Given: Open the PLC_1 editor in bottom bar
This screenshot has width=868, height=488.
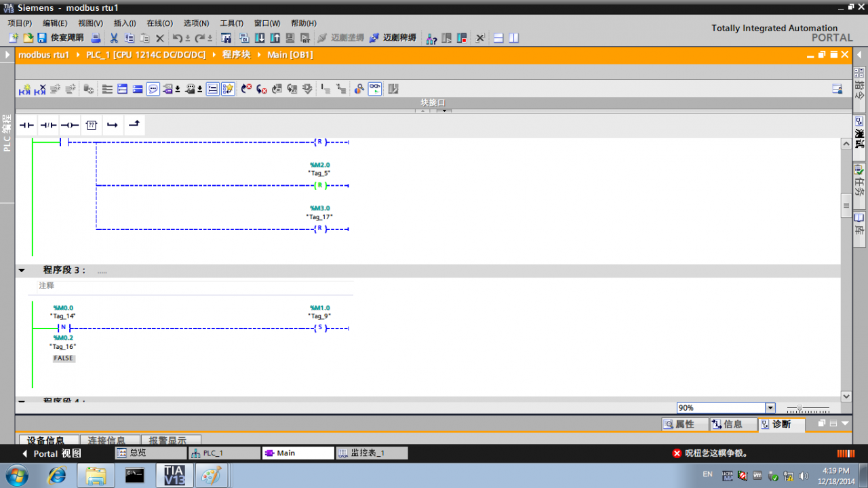Looking at the screenshot, I should 224,453.
